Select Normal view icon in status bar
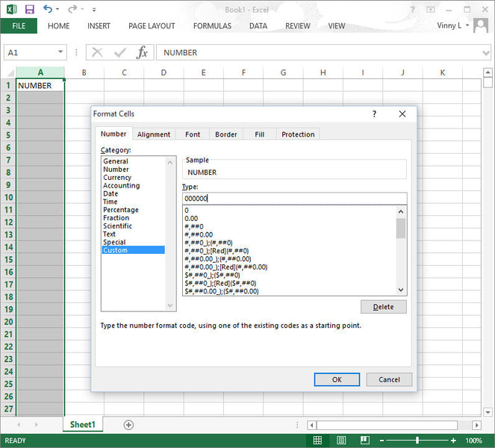The height and width of the screenshot is (448, 495). (317, 441)
